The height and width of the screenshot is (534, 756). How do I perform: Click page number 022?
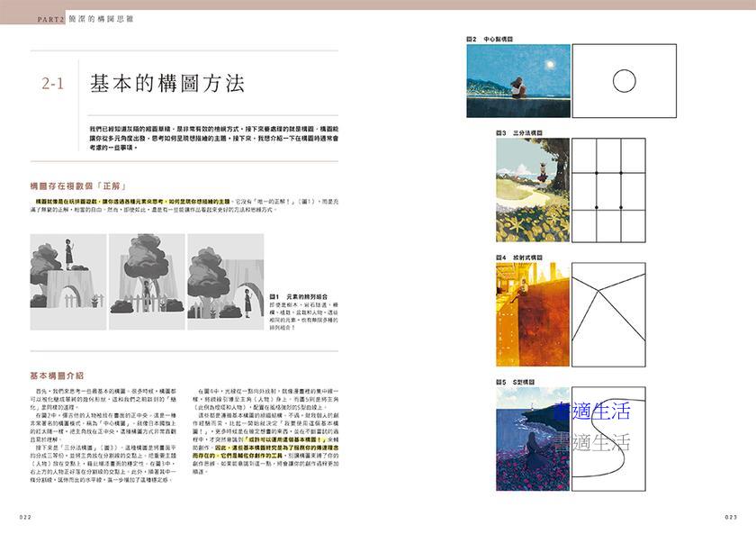click(25, 517)
